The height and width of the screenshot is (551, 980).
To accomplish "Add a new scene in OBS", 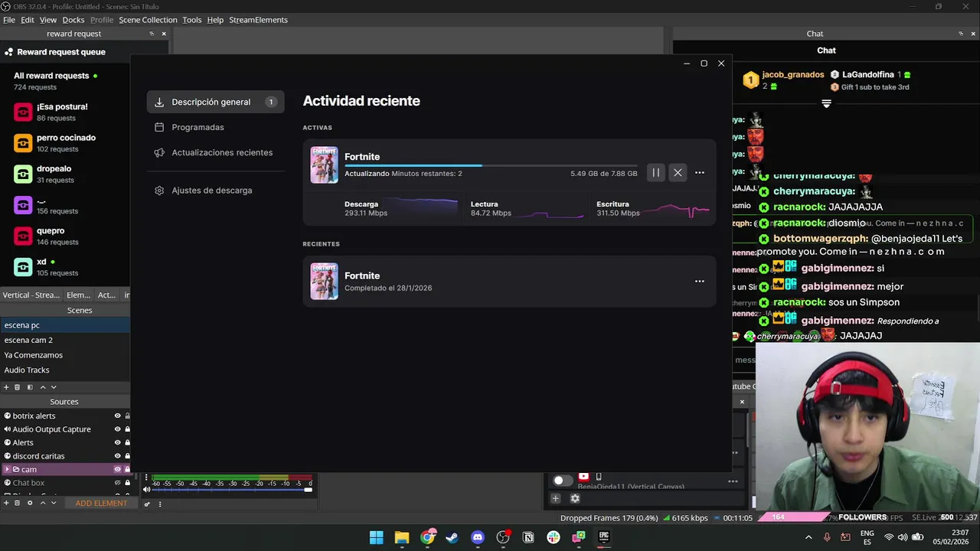I will [6, 387].
